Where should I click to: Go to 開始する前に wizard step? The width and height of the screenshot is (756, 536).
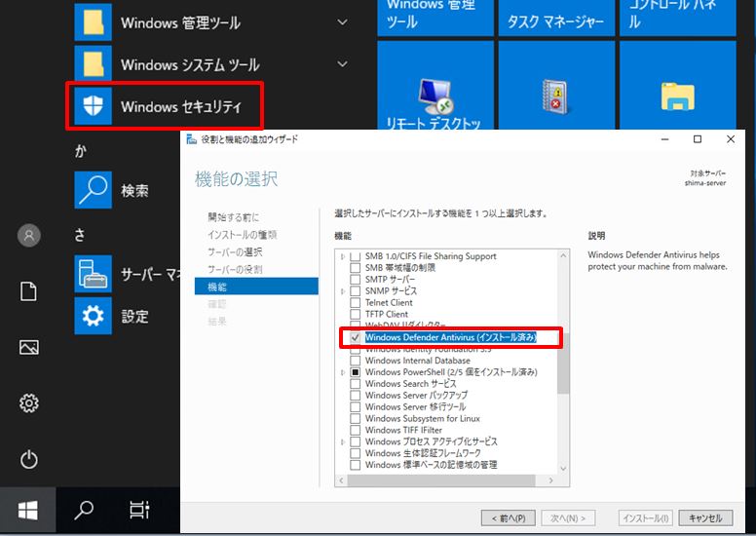point(234,217)
